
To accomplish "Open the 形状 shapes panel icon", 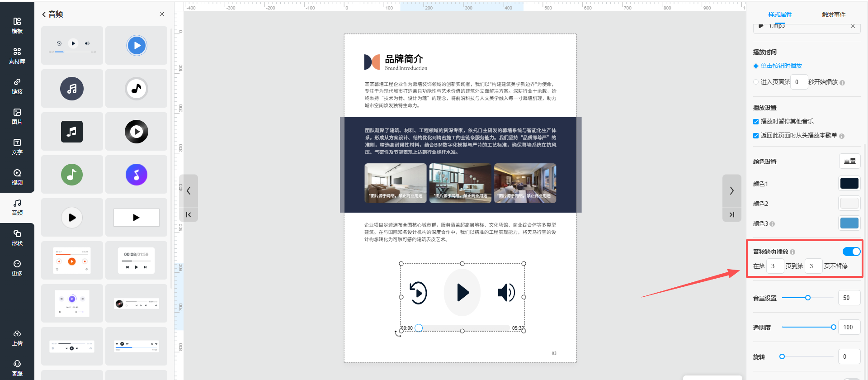I will point(17,237).
